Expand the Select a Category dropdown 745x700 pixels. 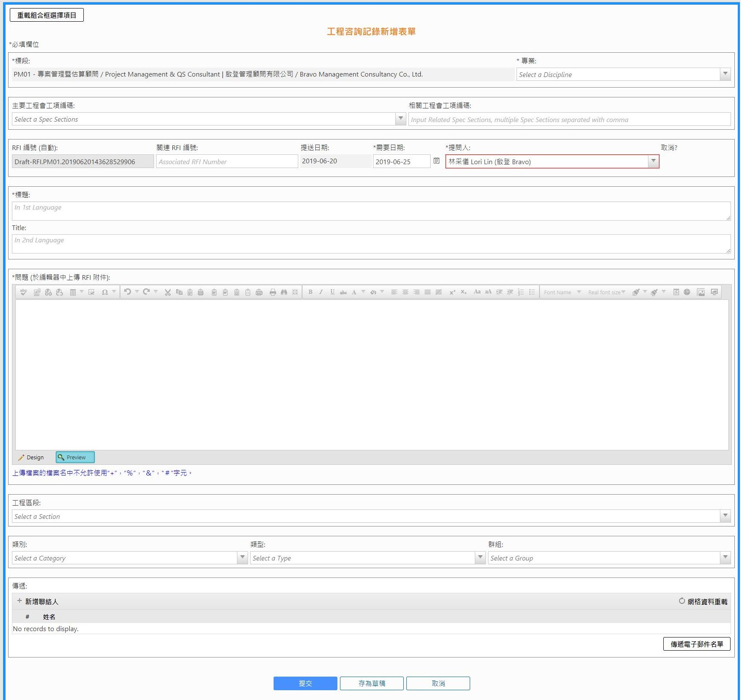pos(242,558)
